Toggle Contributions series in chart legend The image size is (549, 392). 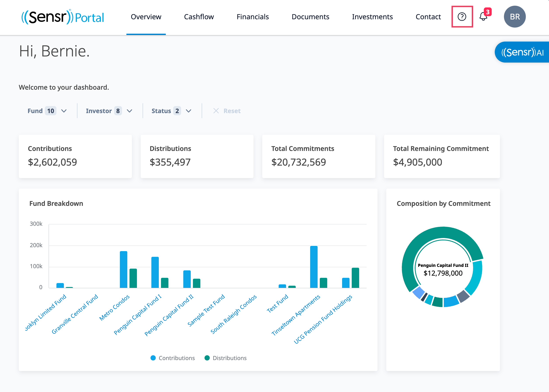(173, 358)
